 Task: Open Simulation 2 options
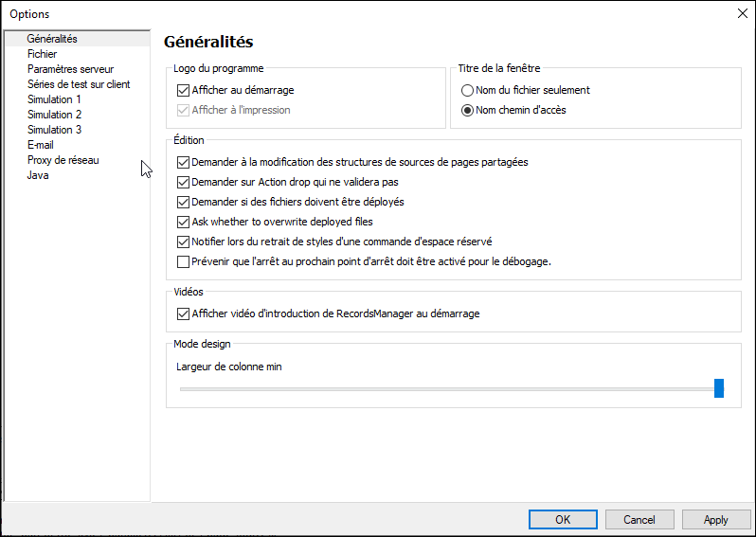click(55, 115)
